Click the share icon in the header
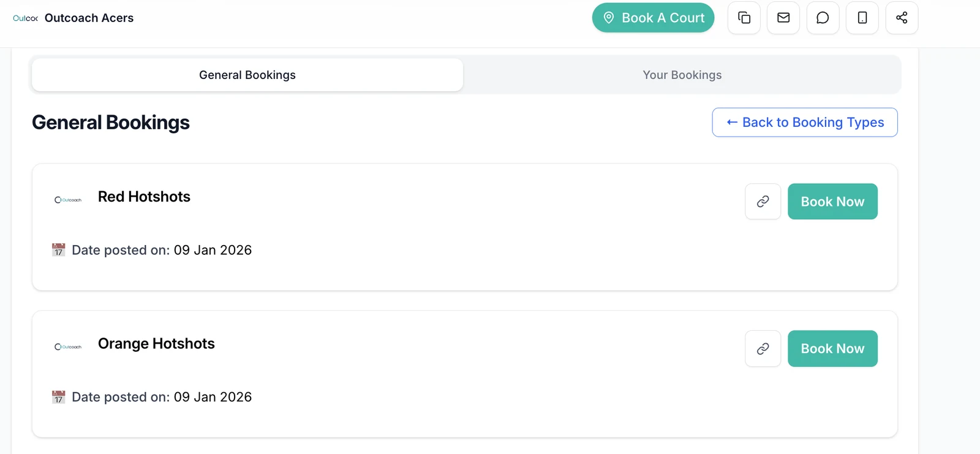Image resolution: width=980 pixels, height=454 pixels. tap(902, 18)
